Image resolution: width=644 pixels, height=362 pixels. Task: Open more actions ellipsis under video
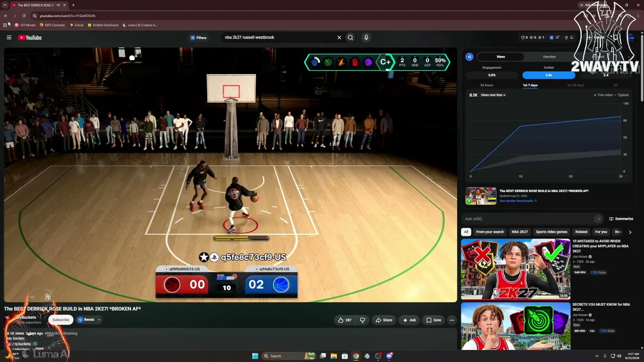(452, 320)
